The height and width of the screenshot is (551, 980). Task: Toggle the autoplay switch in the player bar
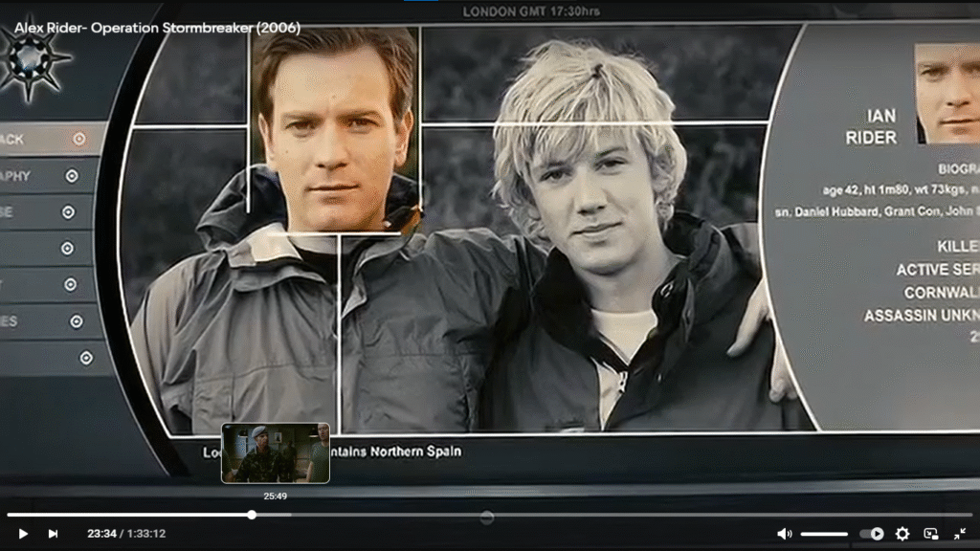871,534
